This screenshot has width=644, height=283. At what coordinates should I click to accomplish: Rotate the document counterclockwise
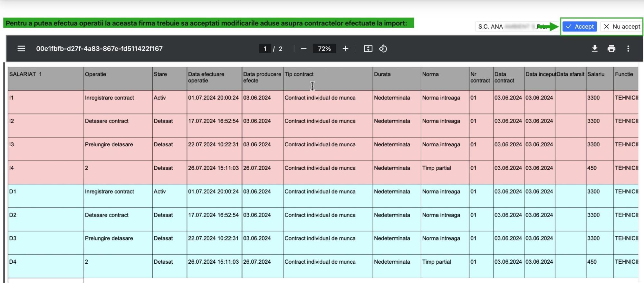(x=383, y=49)
